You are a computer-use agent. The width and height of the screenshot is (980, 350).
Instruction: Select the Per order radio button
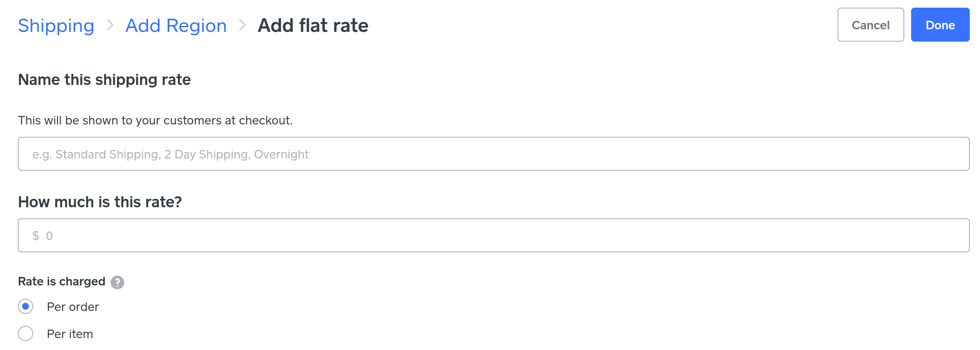26,306
